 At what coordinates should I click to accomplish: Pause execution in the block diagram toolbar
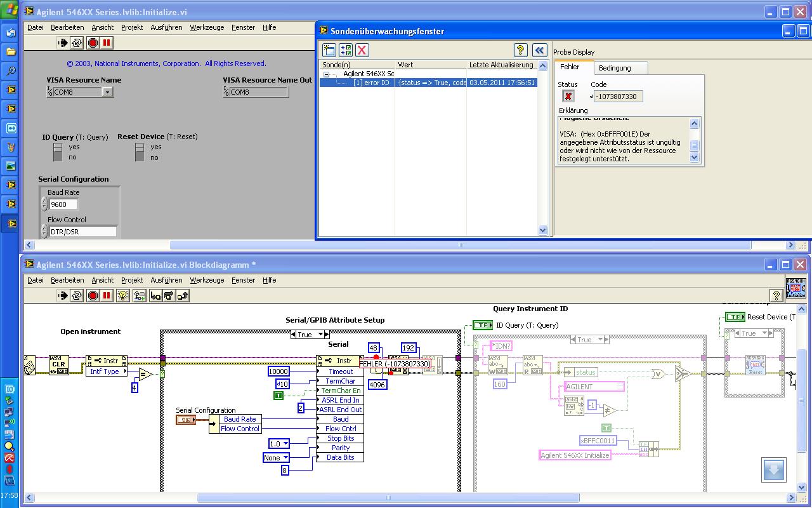pos(107,295)
